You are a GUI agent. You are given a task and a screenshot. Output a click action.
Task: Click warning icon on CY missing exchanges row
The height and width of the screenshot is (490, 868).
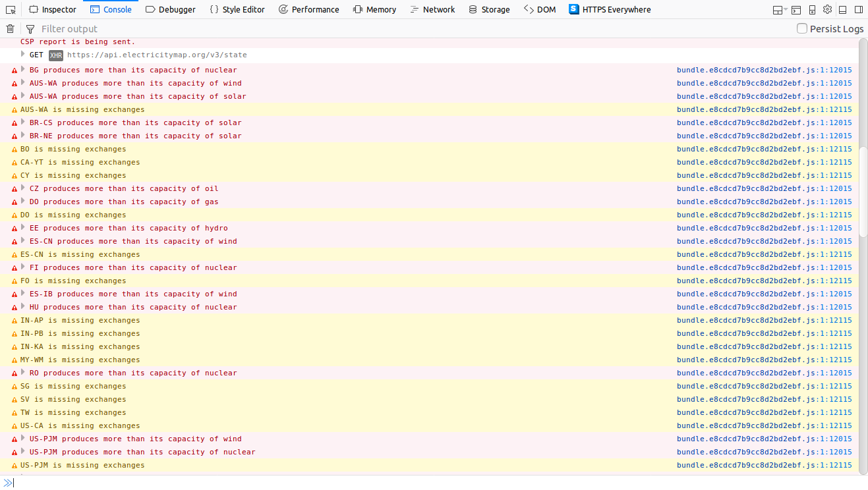(14, 176)
